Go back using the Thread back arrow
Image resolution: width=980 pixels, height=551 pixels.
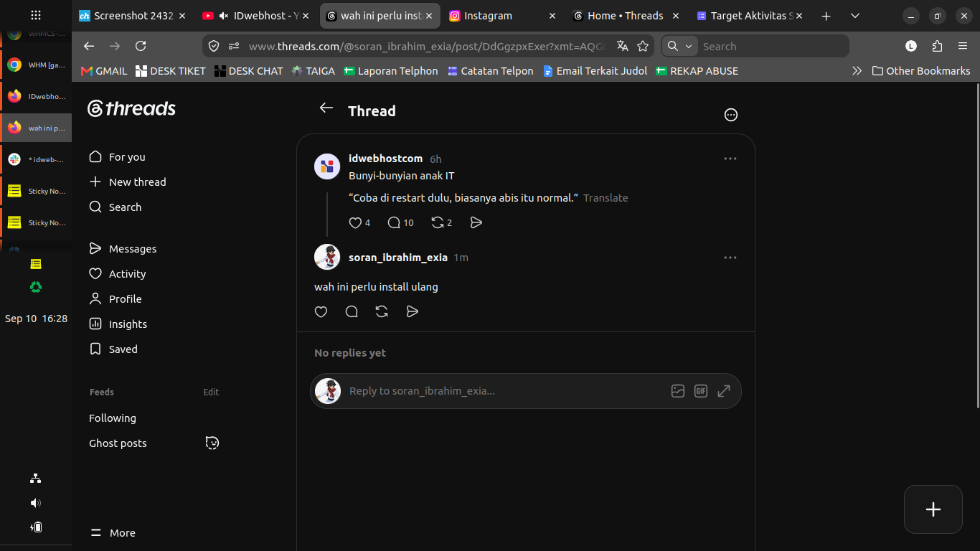tap(326, 108)
